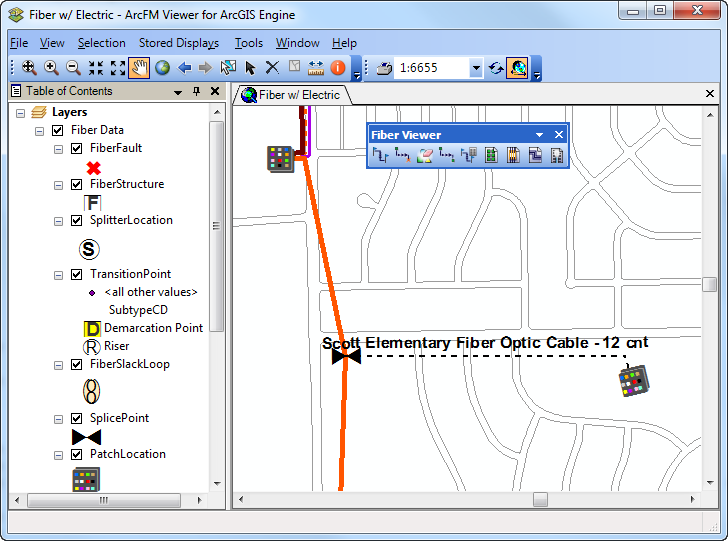This screenshot has width=728, height=541.
Task: Toggle the SplicePoint layer visibility checkbox
Action: [x=77, y=418]
